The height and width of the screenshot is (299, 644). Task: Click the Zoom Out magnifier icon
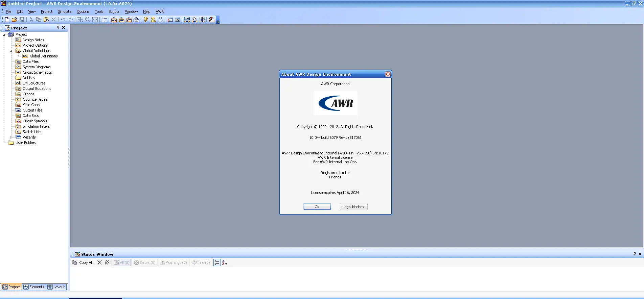[x=88, y=20]
